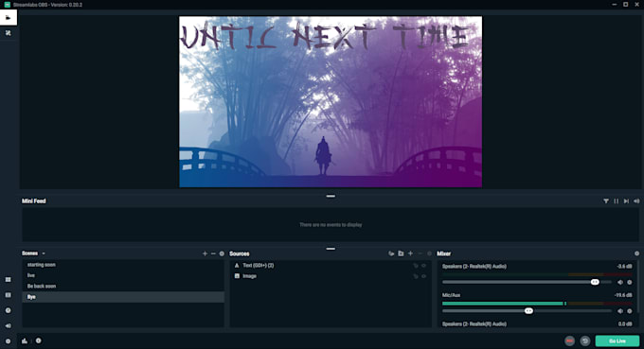Click the Mixer panel scrollbar
This screenshot has height=349, width=644.
(638, 288)
